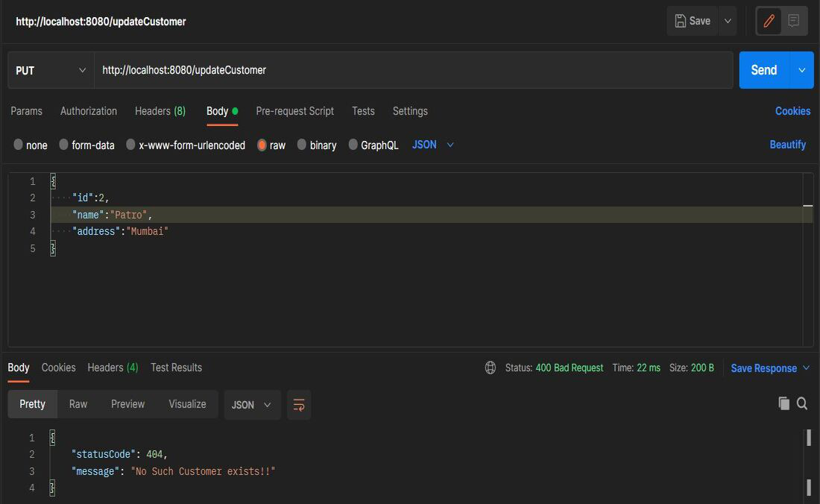Expand the Send options arrow
Image resolution: width=820 pixels, height=504 pixels.
pos(801,70)
